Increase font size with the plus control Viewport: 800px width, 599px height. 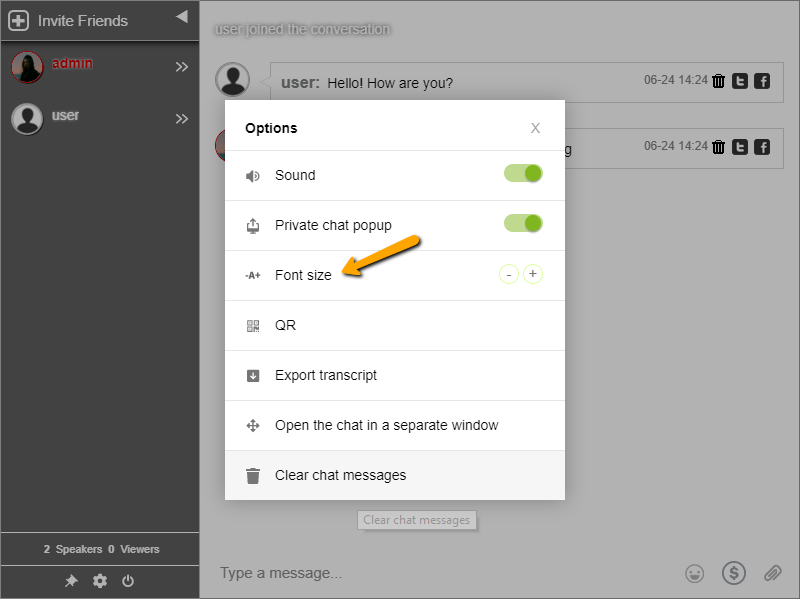(x=533, y=273)
